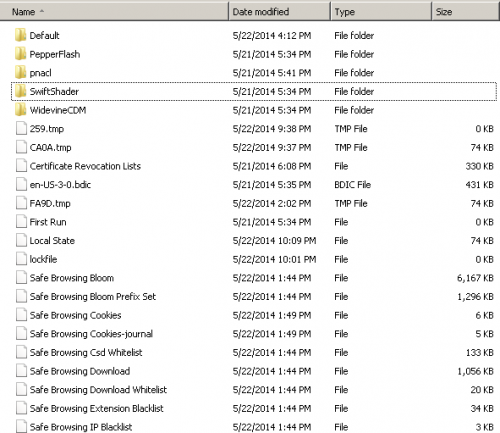Select the First Run file name
Viewport: 500px width, 433px height.
point(48,222)
